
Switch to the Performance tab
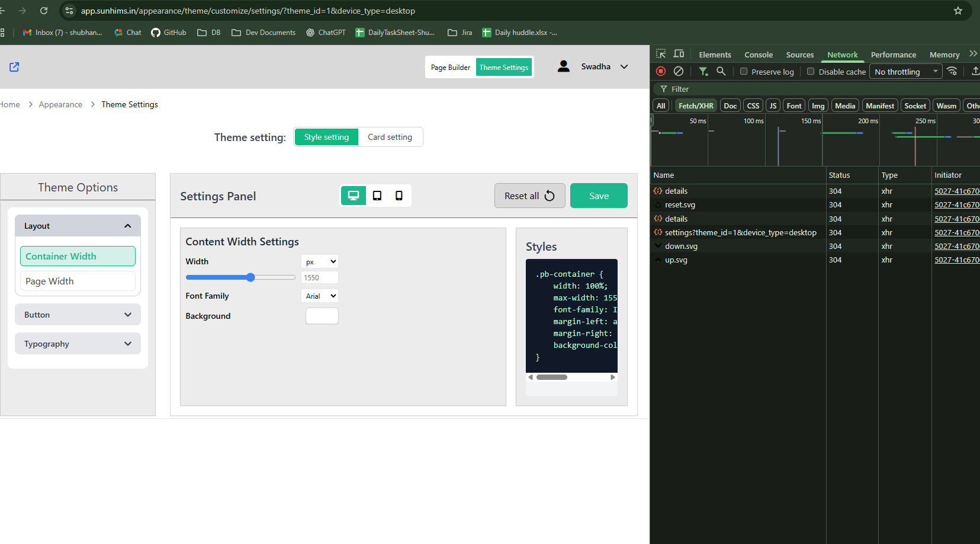(x=893, y=55)
